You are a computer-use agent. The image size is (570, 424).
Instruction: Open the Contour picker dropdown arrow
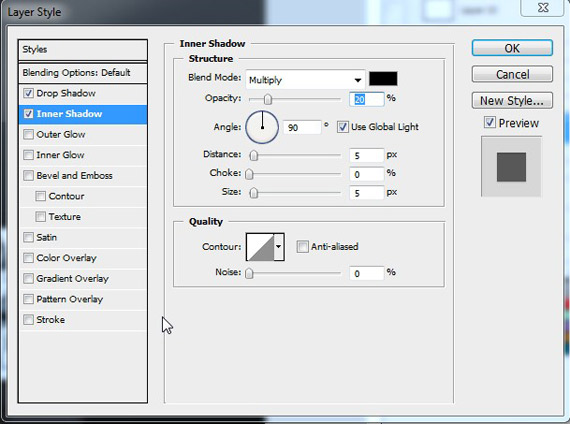pos(279,247)
